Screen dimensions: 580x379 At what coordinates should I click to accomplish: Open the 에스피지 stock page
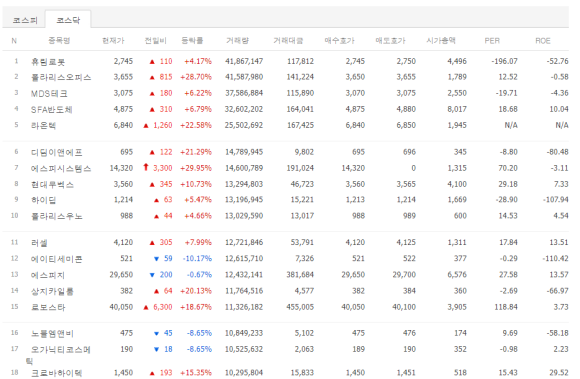[x=48, y=275]
